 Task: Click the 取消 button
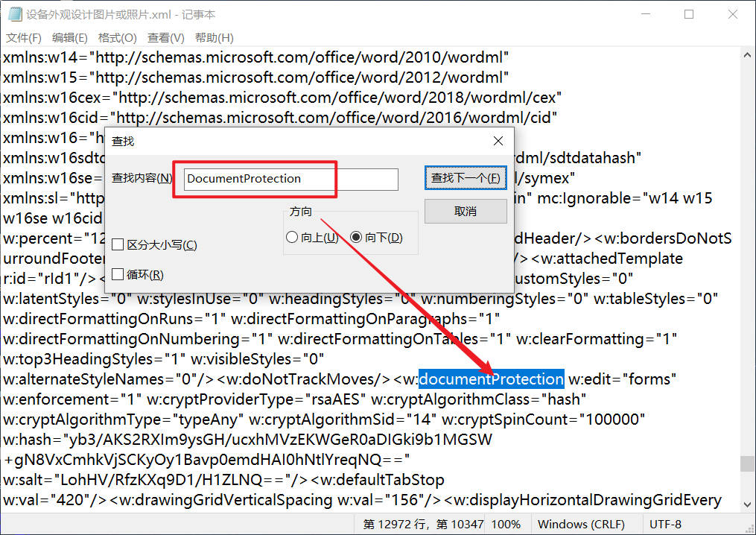tap(466, 212)
